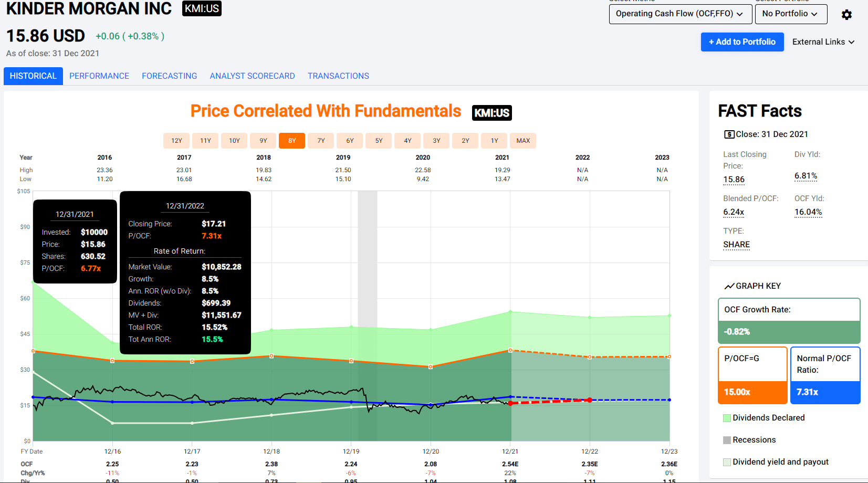
Task: Switch to the FORECASTING tab
Action: click(170, 76)
